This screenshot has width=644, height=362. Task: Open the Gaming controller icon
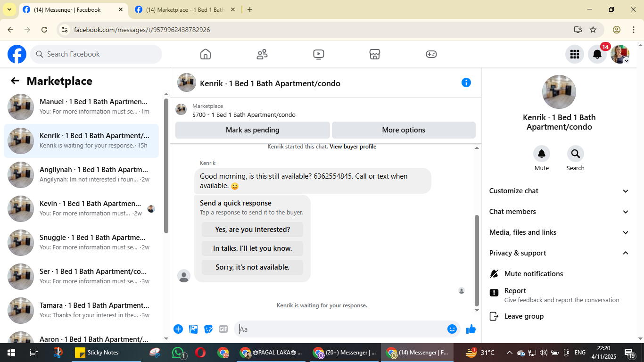431,54
